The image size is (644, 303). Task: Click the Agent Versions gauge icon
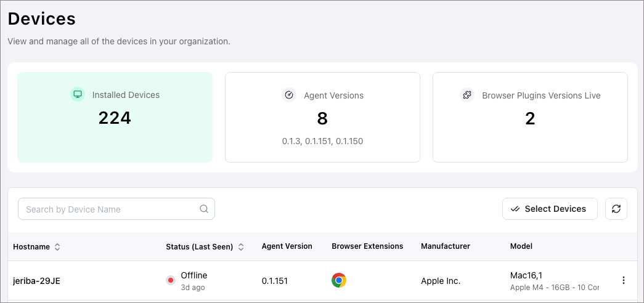(289, 95)
